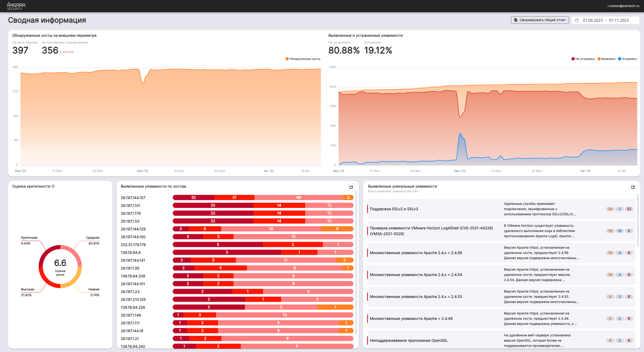Click the Angara Security logo
Viewport: 644px width, 352px height.
coord(16,6)
